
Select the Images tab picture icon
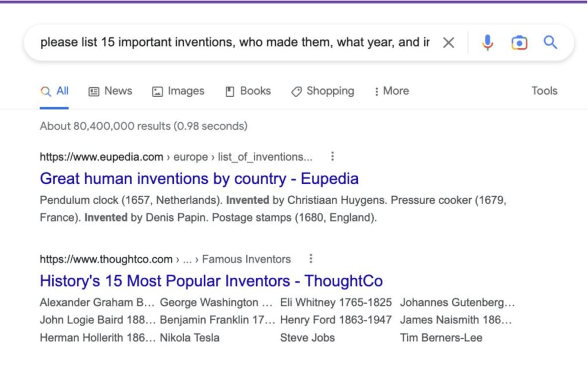tap(157, 91)
